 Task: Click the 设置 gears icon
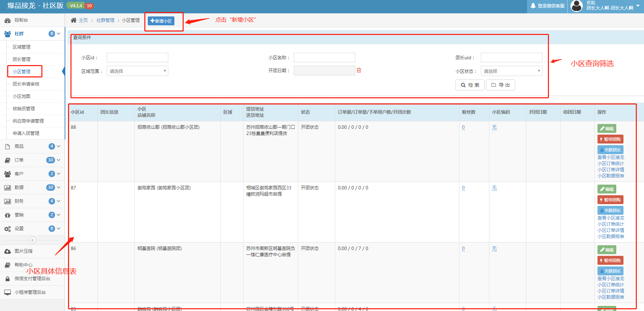(8, 229)
